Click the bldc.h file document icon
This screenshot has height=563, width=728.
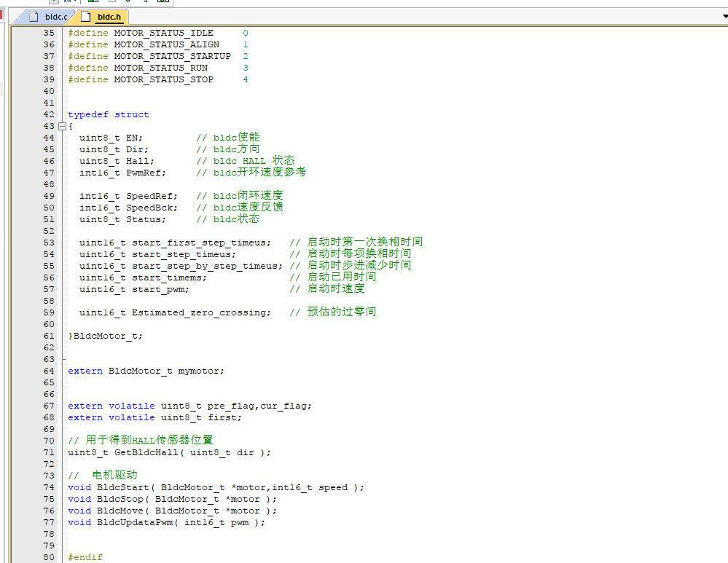pyautogui.click(x=85, y=17)
